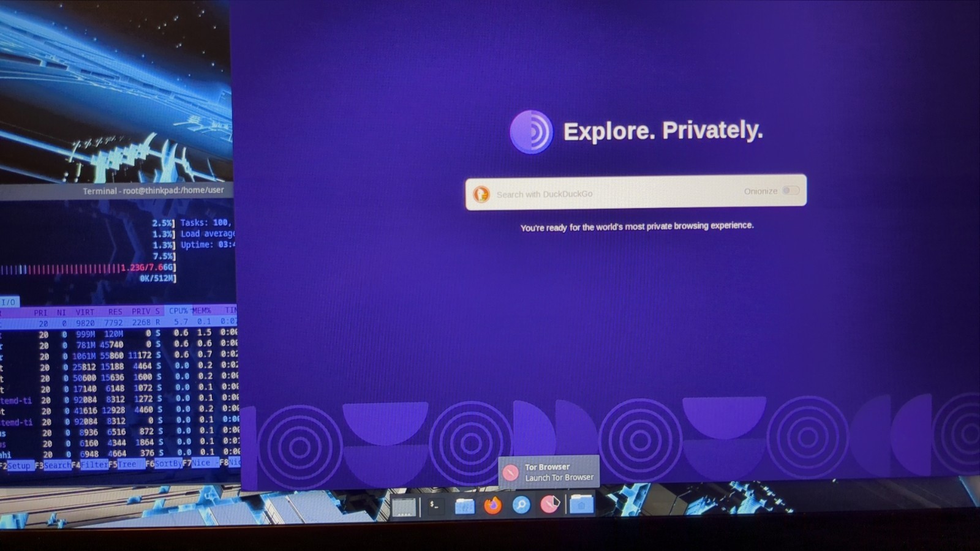
Task: Click the RES column header in htop
Action: tap(115, 312)
